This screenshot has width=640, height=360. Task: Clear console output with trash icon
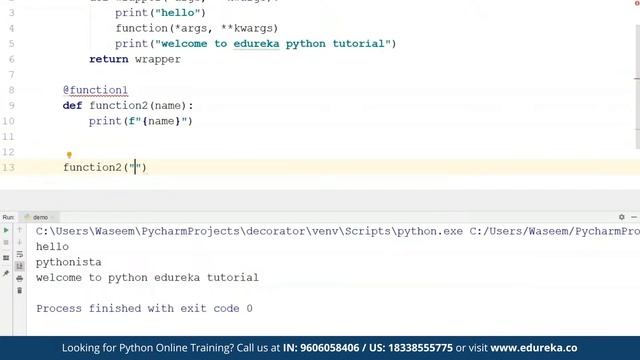(x=20, y=291)
